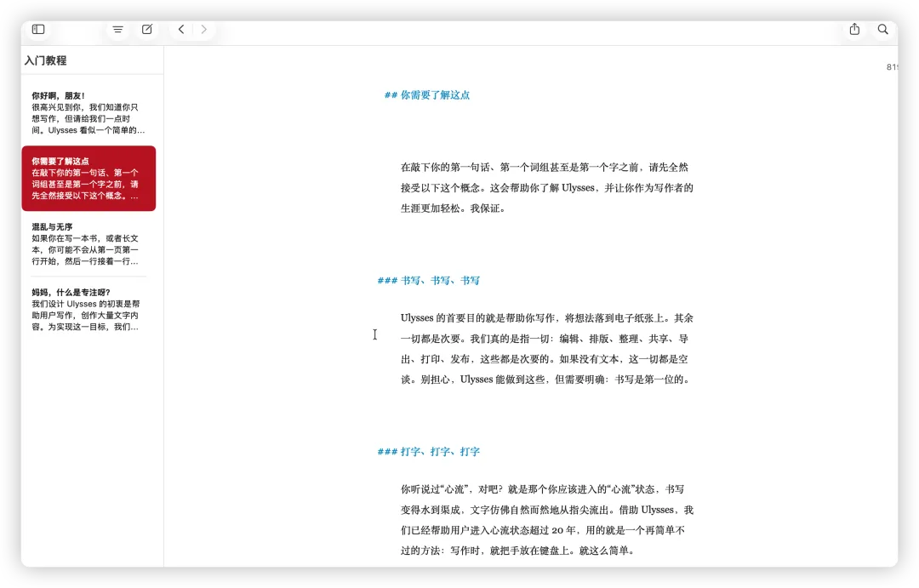This screenshot has width=919, height=588.
Task: Click the word counter at top right
Action: pos(892,67)
